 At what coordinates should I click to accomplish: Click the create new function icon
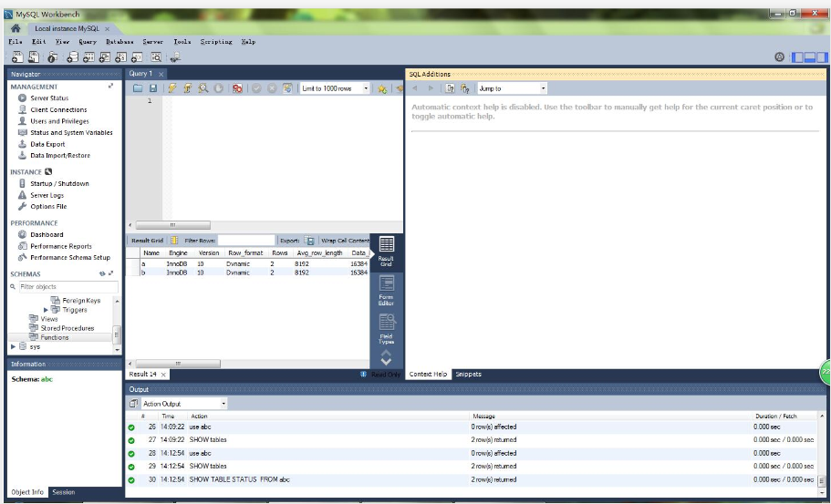point(137,57)
